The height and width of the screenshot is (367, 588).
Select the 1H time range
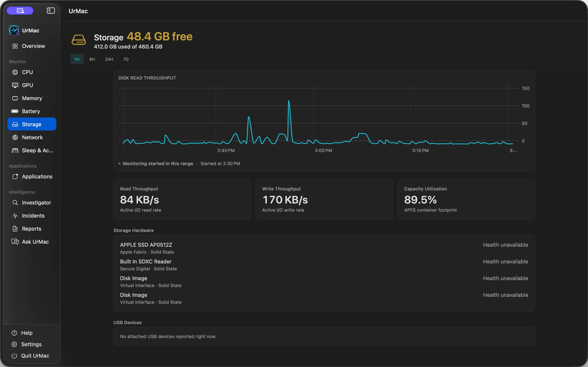77,59
